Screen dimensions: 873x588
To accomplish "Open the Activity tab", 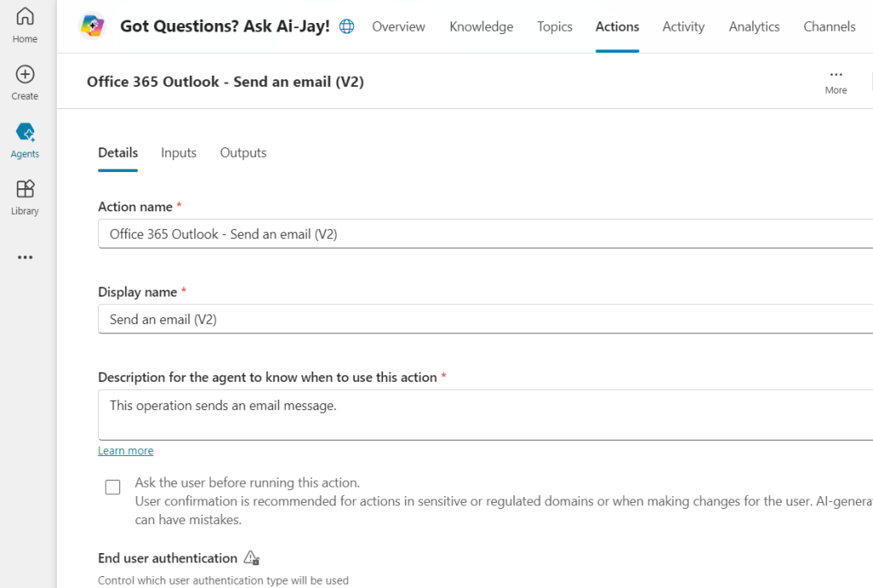I will (x=683, y=26).
